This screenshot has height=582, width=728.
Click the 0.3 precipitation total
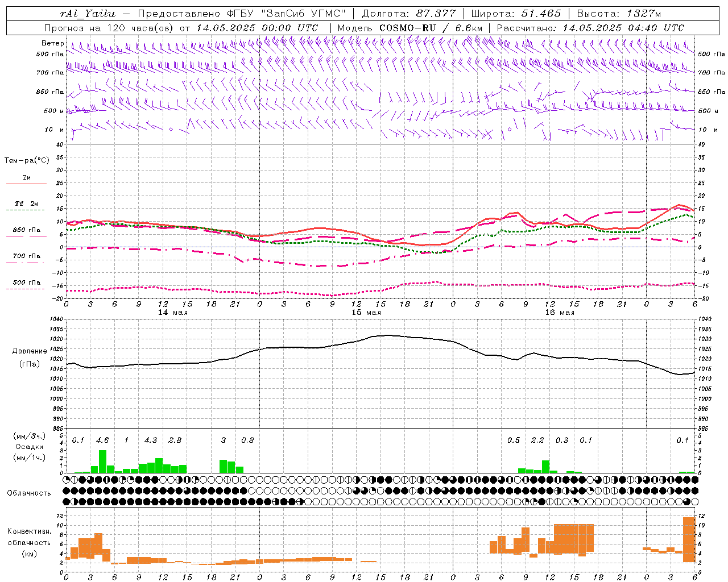click(562, 440)
